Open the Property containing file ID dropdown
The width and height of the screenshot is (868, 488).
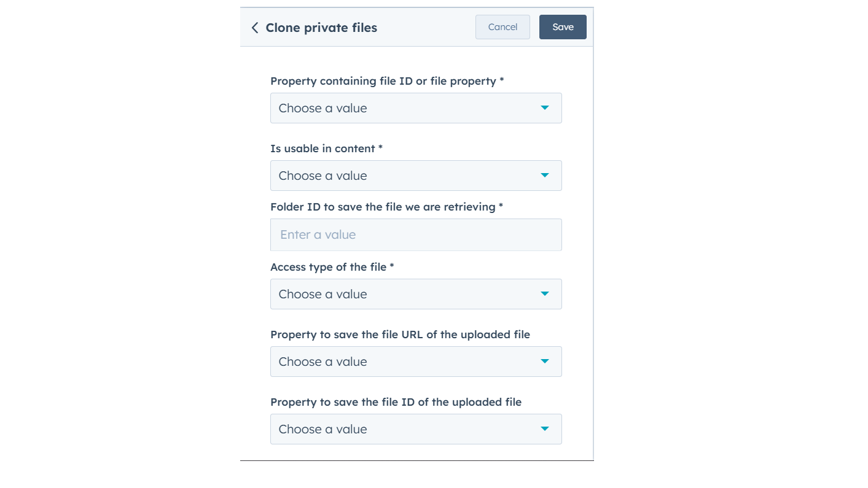pos(405,108)
